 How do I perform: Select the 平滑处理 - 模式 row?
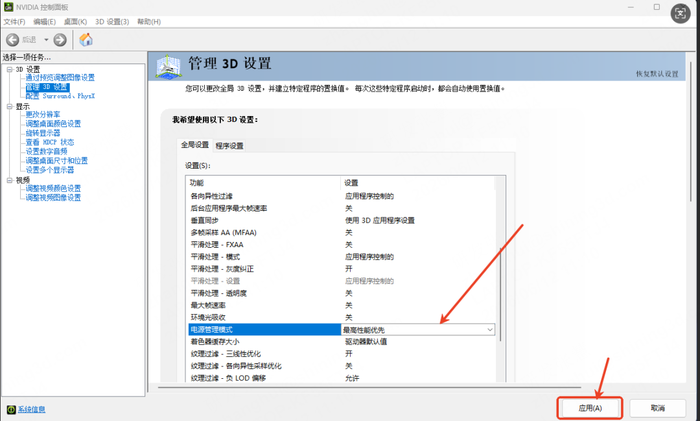342,257
